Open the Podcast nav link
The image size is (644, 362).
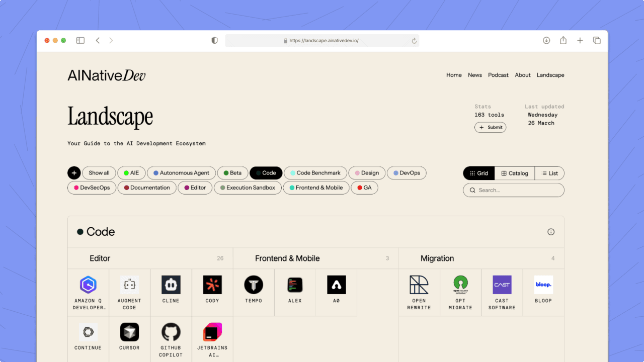[499, 75]
